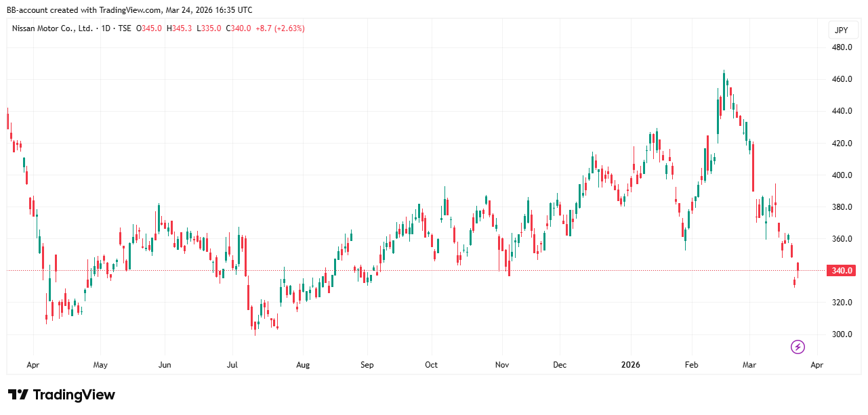Click the +8.7 (+2.63%) change value
This screenshot has width=868, height=415.
(280, 28)
